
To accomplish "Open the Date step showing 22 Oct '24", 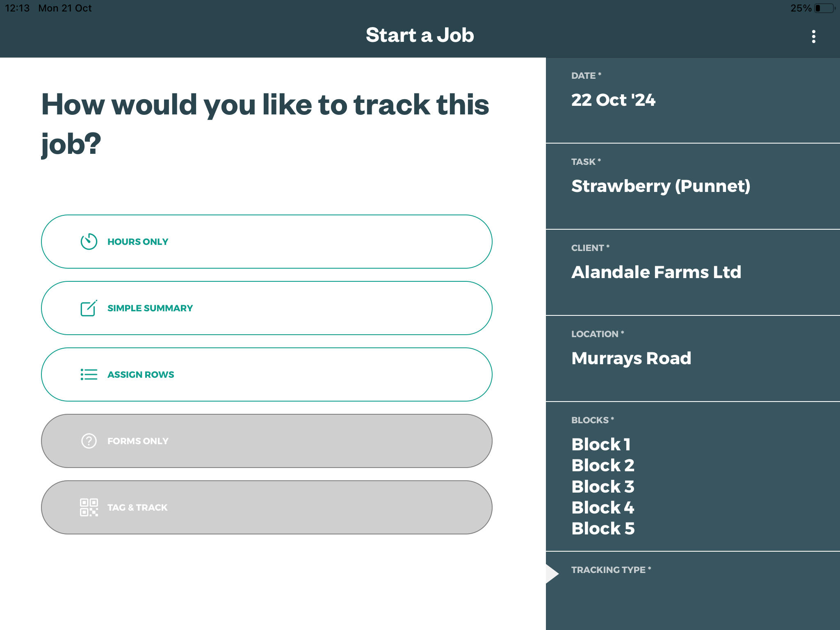I will [x=693, y=100].
